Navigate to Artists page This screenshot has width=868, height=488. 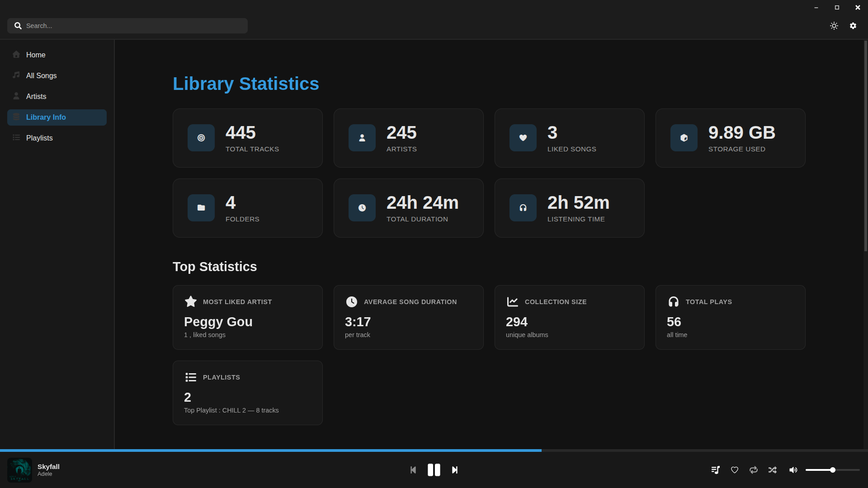[36, 96]
